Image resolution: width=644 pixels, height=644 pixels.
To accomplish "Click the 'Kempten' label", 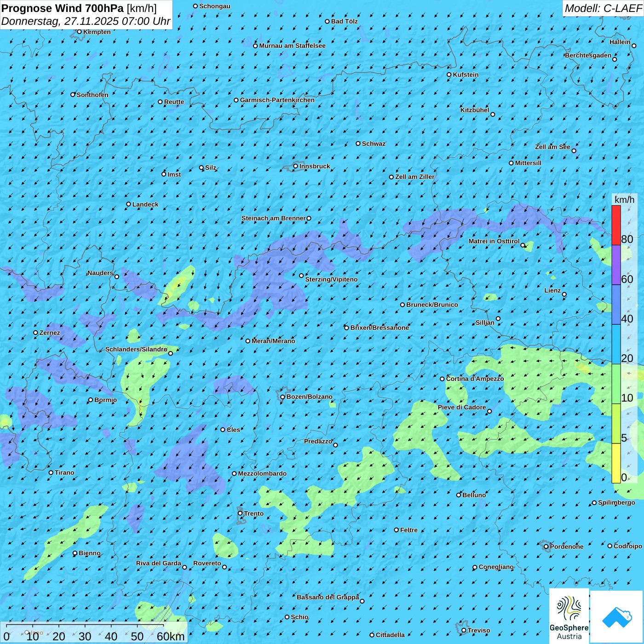I will [97, 32].
